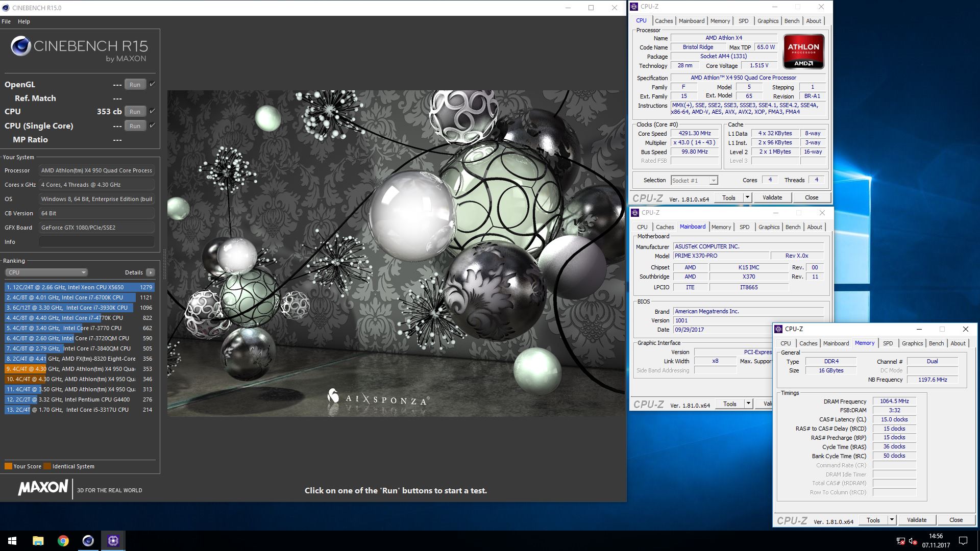Toggle the OpenGL test checkmark
This screenshot has height=551, width=980.
152,84
